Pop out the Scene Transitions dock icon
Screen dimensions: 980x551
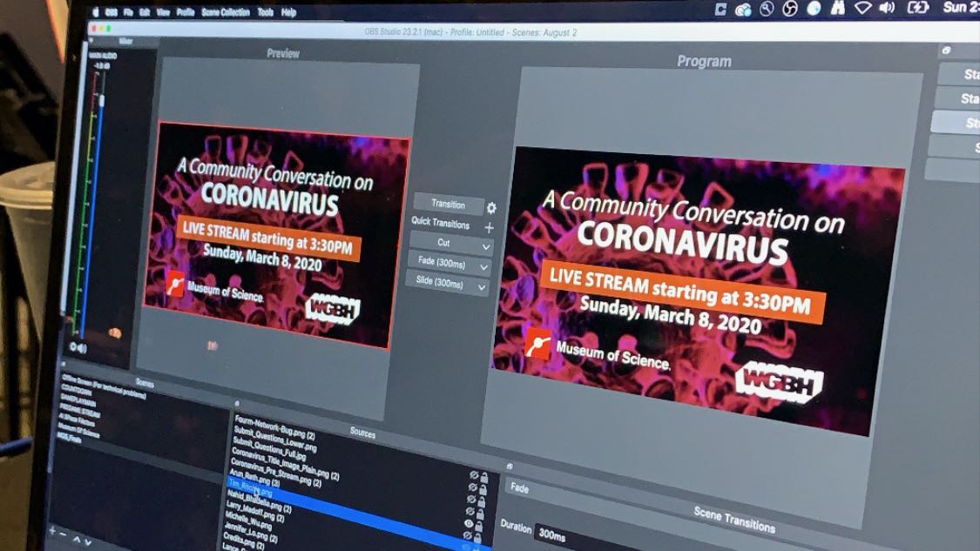click(x=510, y=466)
